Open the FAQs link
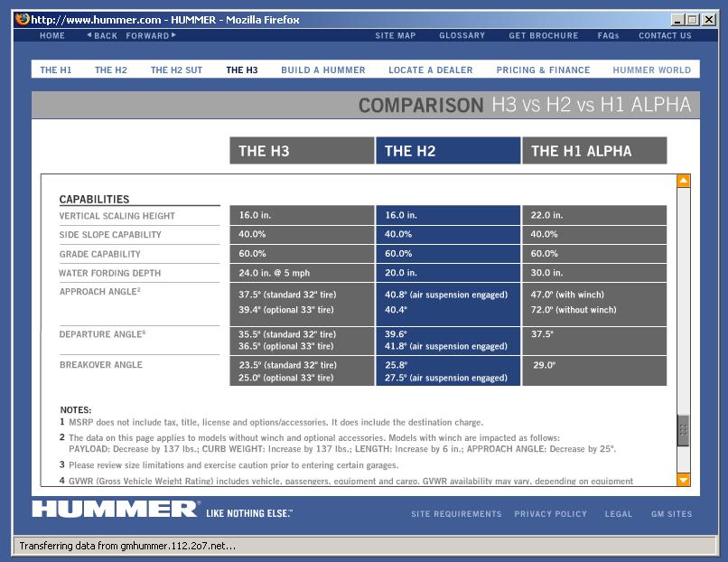 [x=608, y=36]
